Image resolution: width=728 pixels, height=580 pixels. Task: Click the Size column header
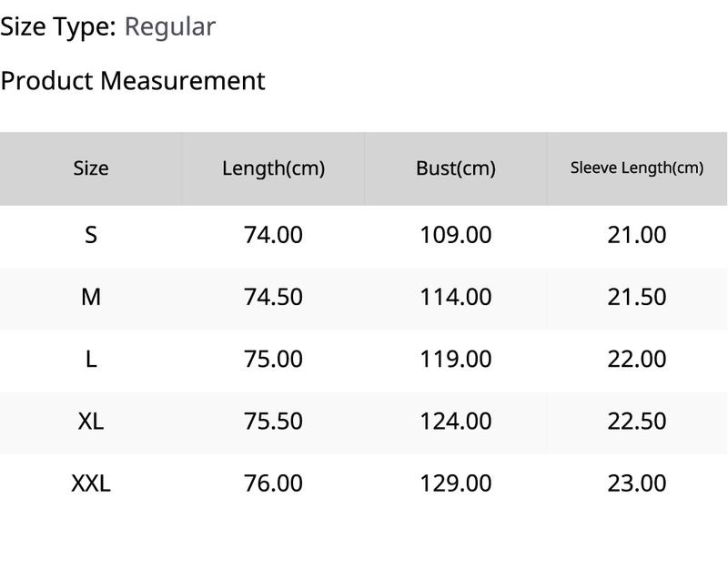click(91, 168)
